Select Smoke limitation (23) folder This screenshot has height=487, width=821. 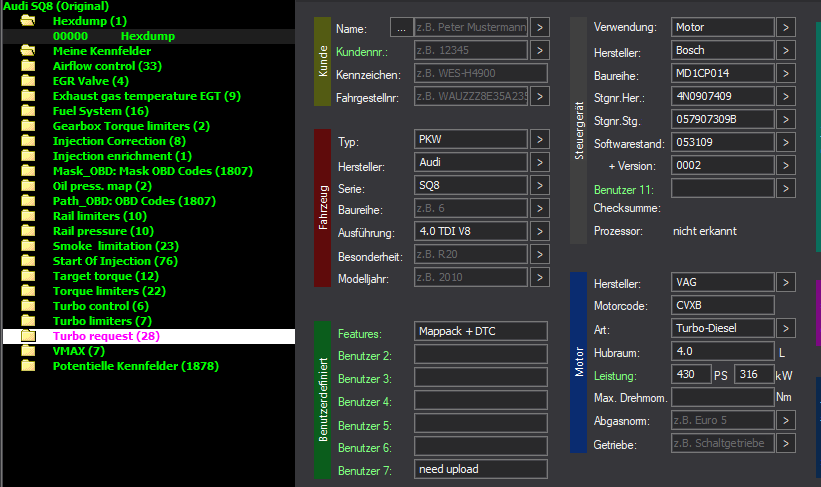pyautogui.click(x=116, y=246)
